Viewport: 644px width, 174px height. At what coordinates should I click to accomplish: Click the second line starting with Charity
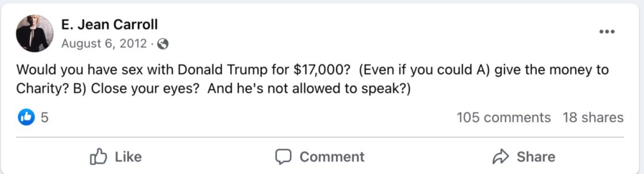tap(214, 88)
